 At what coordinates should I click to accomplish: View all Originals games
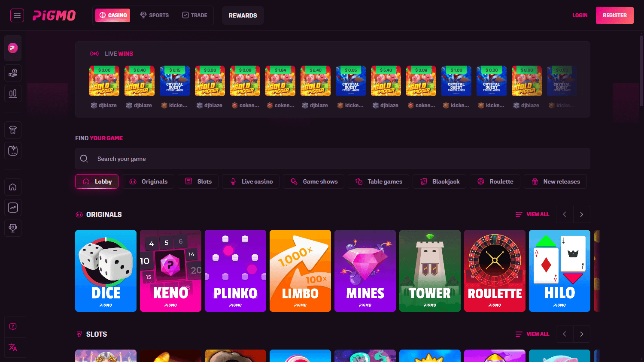tap(532, 214)
